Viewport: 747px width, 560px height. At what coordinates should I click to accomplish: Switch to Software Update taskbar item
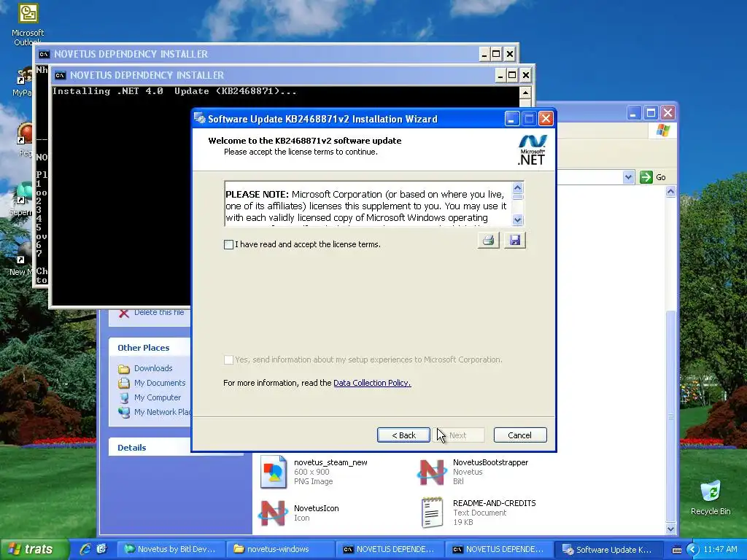click(x=609, y=549)
